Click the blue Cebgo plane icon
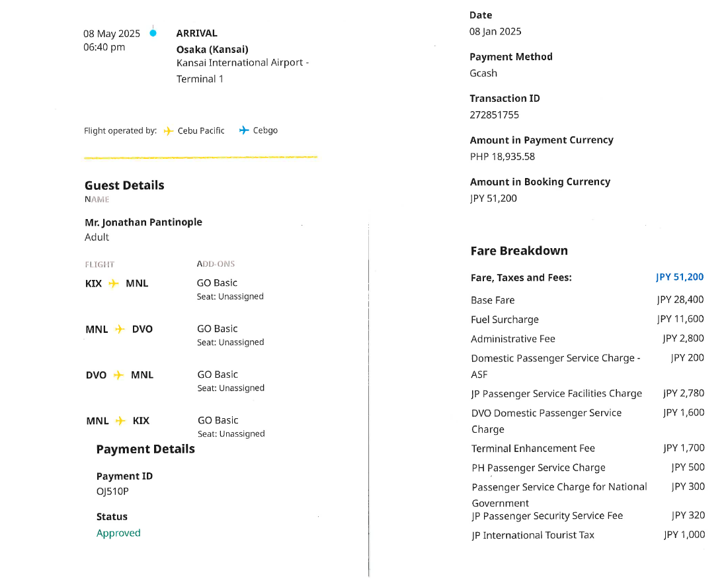Image resolution: width=728 pixels, height=581 pixels. (x=245, y=130)
